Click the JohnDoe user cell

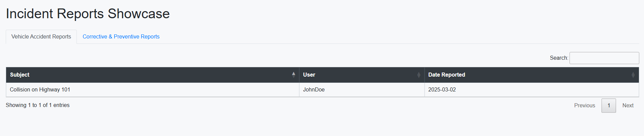[314, 90]
